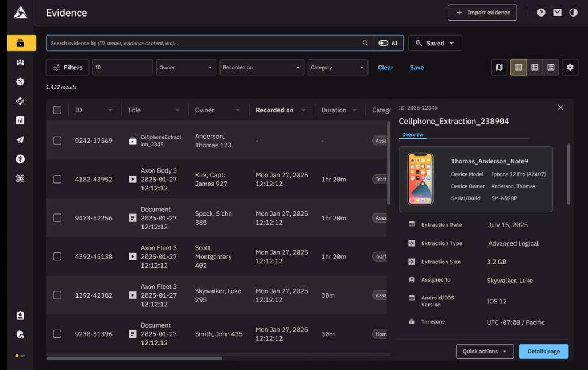Open the Saved searches dropdown

(x=435, y=43)
